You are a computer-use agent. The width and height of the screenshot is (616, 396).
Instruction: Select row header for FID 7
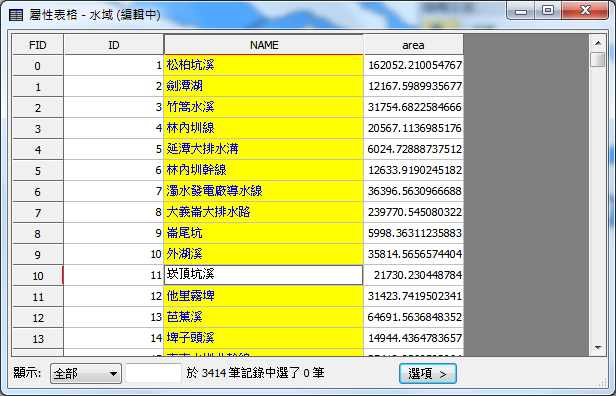38,213
